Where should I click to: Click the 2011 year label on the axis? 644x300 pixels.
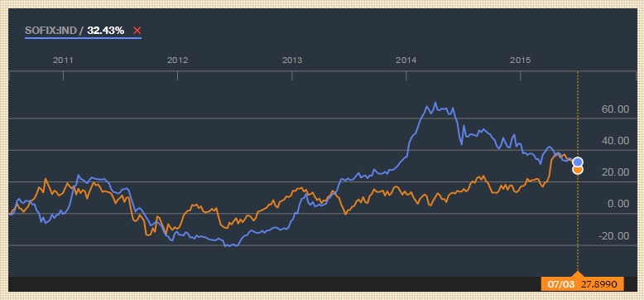point(63,60)
